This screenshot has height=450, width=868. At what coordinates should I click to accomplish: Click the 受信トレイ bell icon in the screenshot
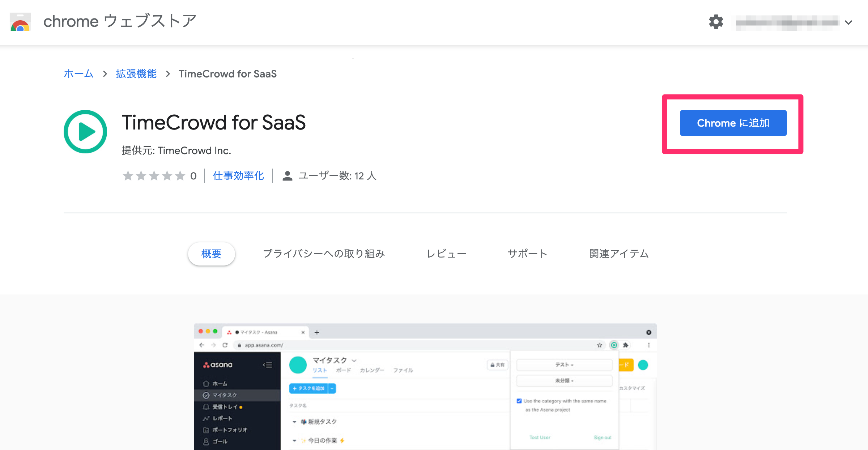click(206, 407)
